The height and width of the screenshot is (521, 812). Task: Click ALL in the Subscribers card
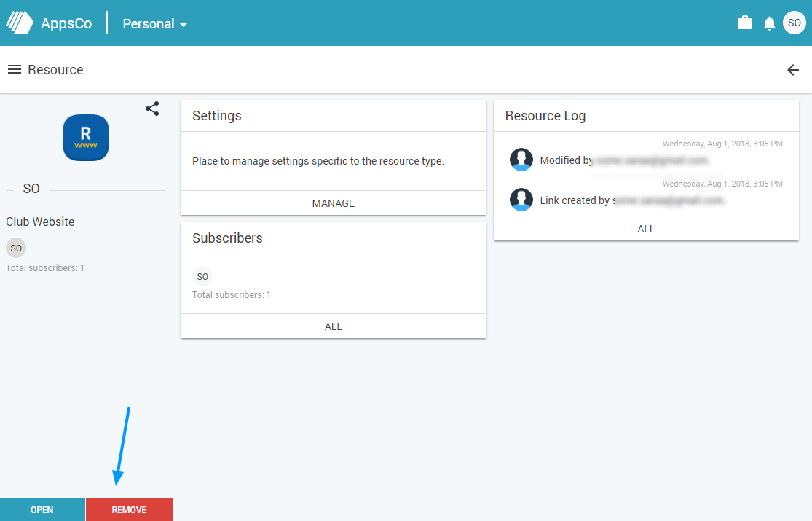(334, 326)
